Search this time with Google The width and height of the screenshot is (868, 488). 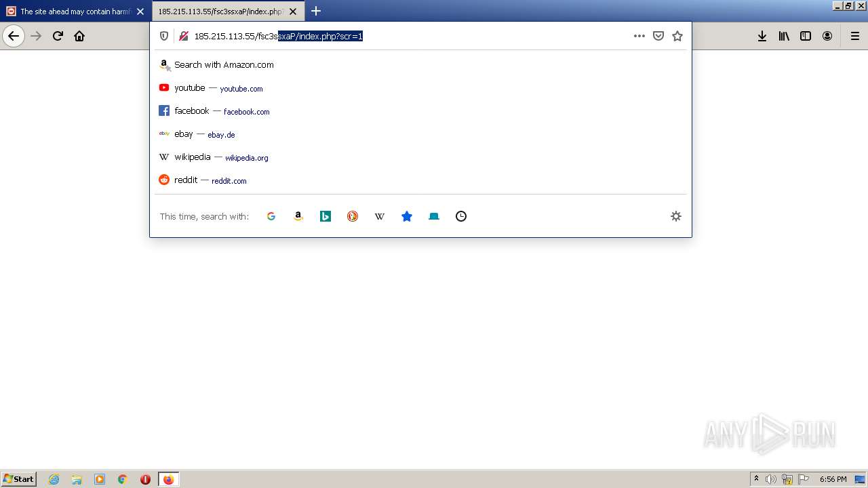tap(271, 216)
